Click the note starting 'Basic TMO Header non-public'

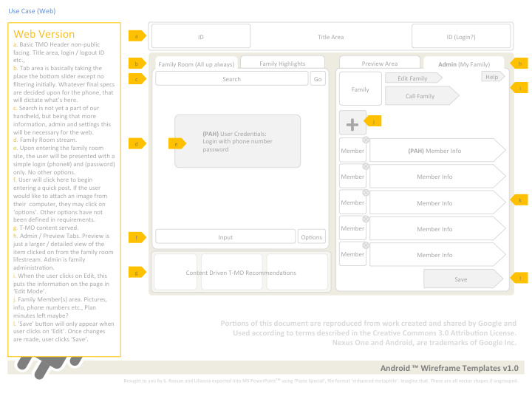59,52
